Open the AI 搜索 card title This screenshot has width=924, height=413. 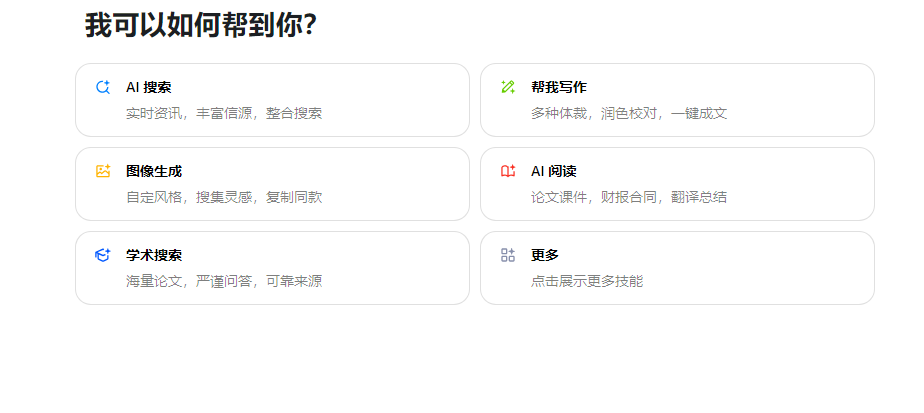pos(148,88)
